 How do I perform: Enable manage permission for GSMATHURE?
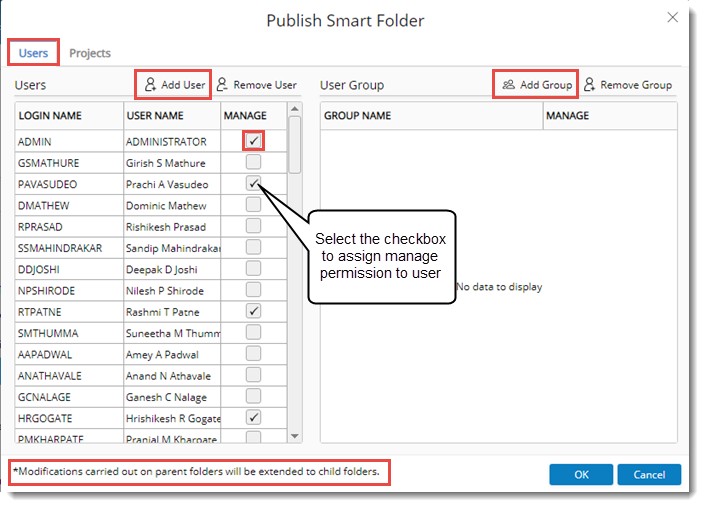[x=254, y=162]
